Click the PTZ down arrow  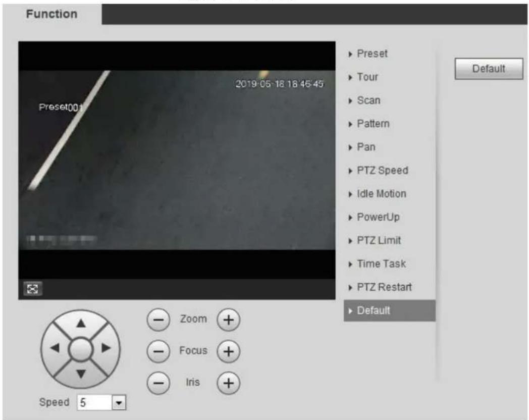[81, 374]
